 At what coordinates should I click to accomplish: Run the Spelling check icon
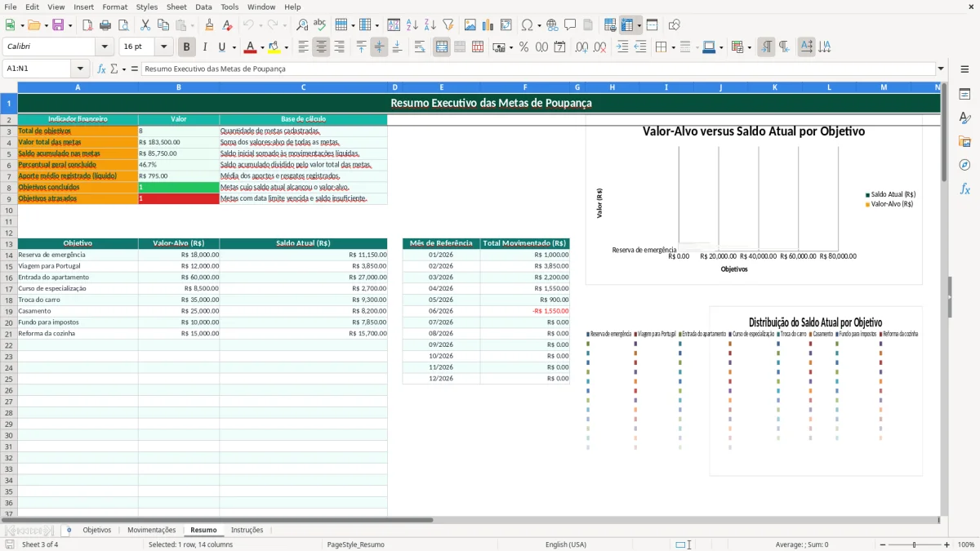point(320,25)
